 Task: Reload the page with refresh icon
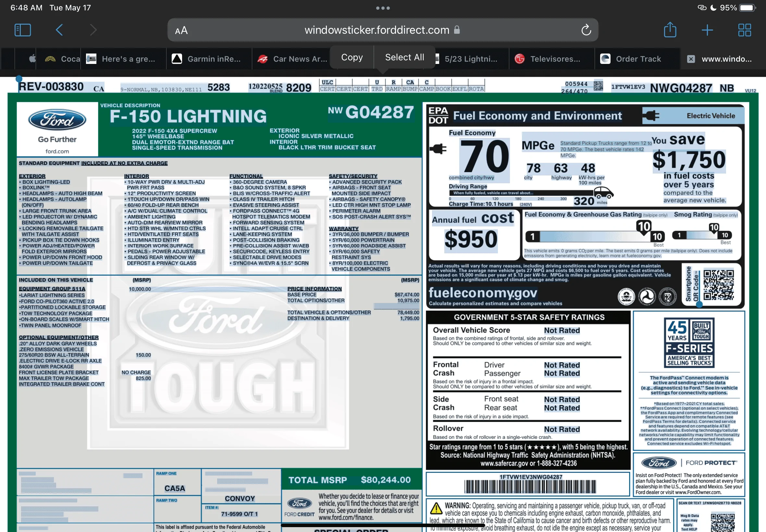click(x=586, y=30)
